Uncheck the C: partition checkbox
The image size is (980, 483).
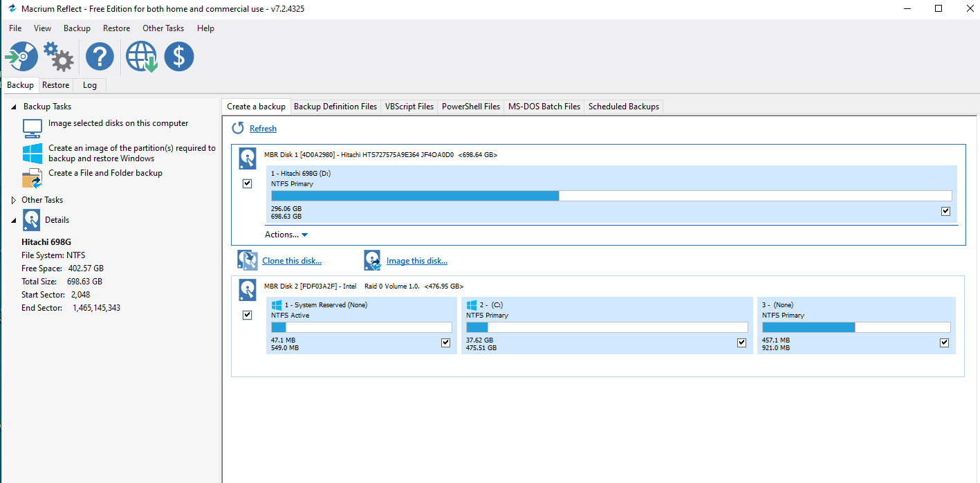[742, 343]
